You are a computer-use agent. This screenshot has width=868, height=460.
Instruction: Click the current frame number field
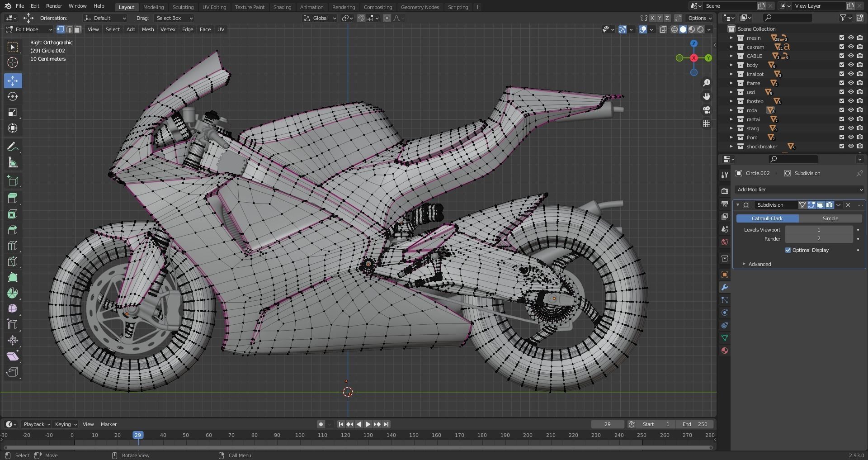click(608, 424)
